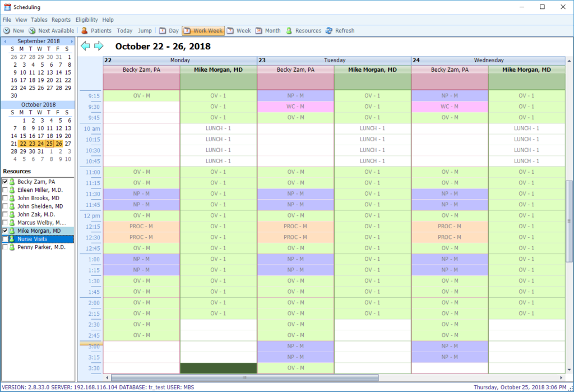The width and height of the screenshot is (574, 392).
Task: Click the Patients icon
Action: [97, 31]
